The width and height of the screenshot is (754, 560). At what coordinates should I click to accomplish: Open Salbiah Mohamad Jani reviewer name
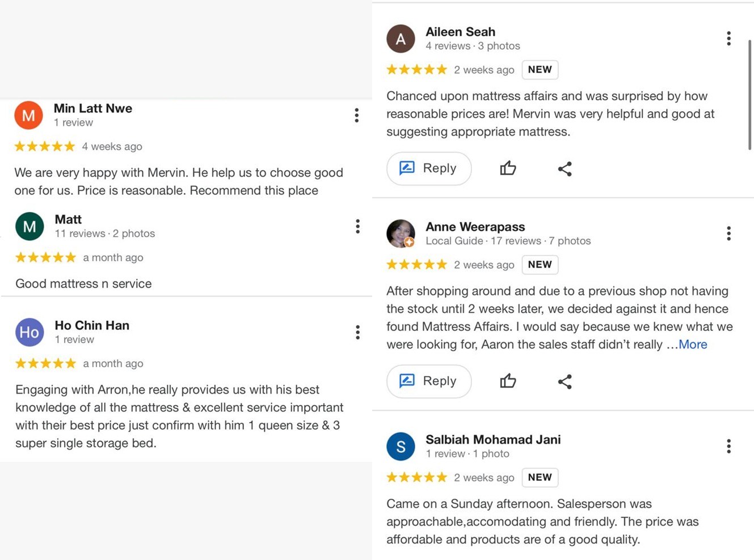[x=493, y=439]
